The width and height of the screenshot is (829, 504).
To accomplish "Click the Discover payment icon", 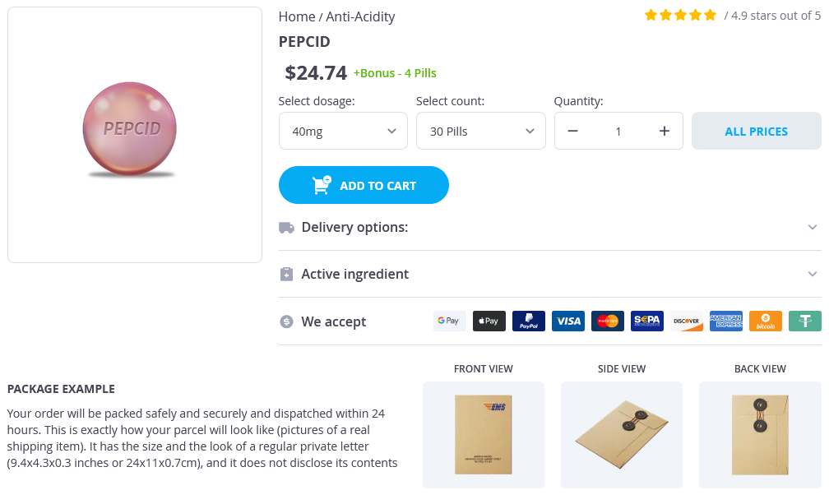I will click(687, 321).
